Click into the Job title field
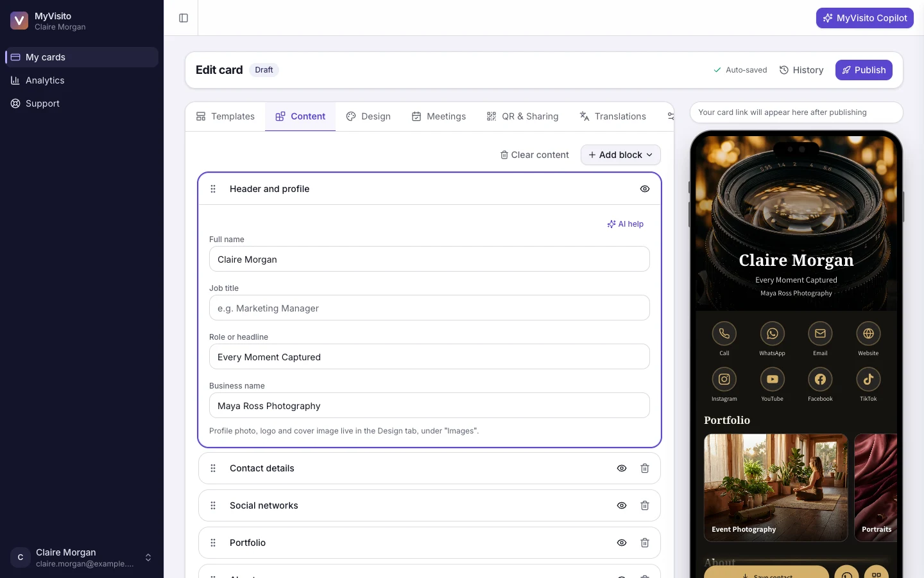The image size is (924, 578). point(429,308)
